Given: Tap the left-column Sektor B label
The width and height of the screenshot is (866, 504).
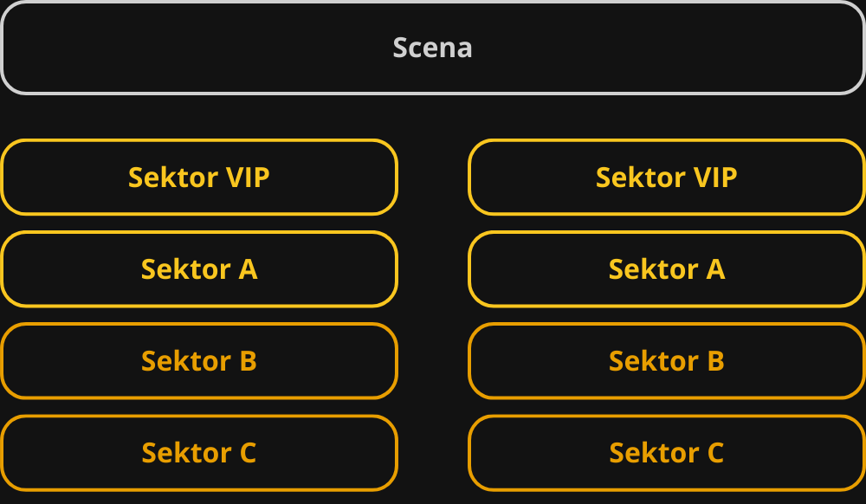Looking at the screenshot, I should [x=199, y=361].
